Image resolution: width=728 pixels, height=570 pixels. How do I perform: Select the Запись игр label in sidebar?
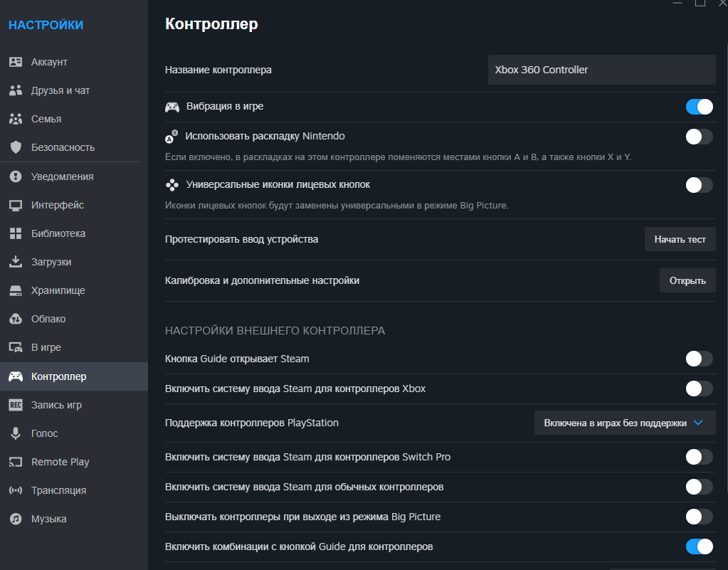[x=56, y=405]
